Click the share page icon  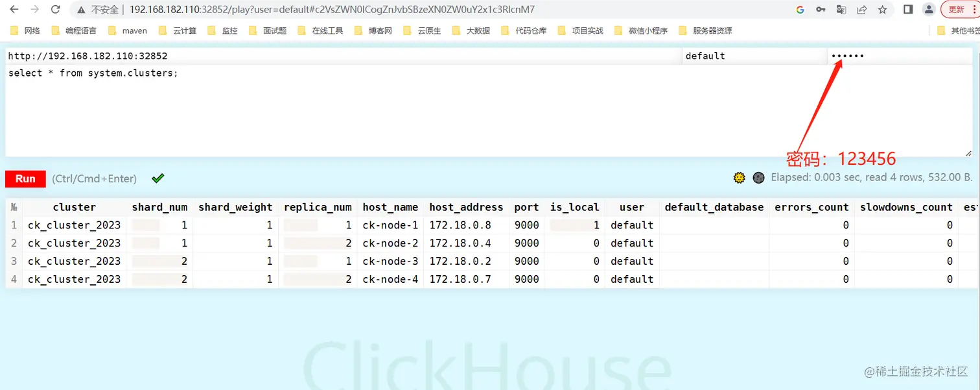point(862,10)
